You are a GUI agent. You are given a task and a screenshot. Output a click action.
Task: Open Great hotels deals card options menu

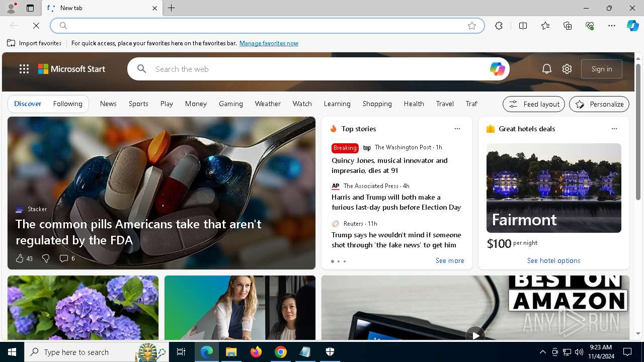coord(614,129)
